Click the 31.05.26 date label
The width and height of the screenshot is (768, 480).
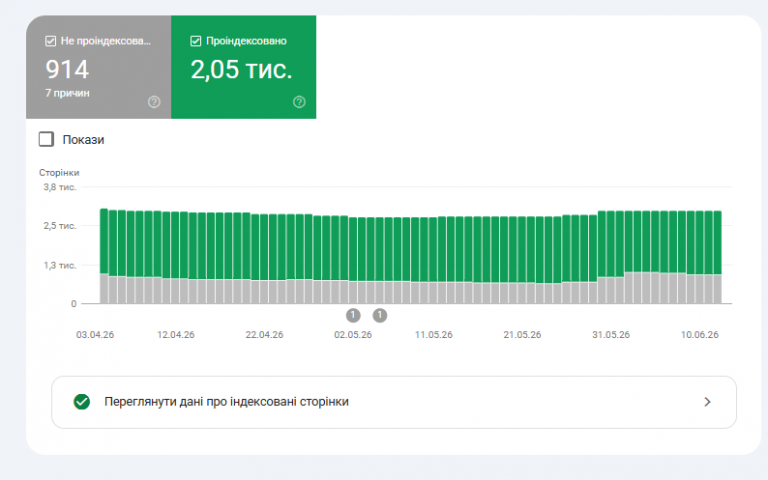[611, 335]
